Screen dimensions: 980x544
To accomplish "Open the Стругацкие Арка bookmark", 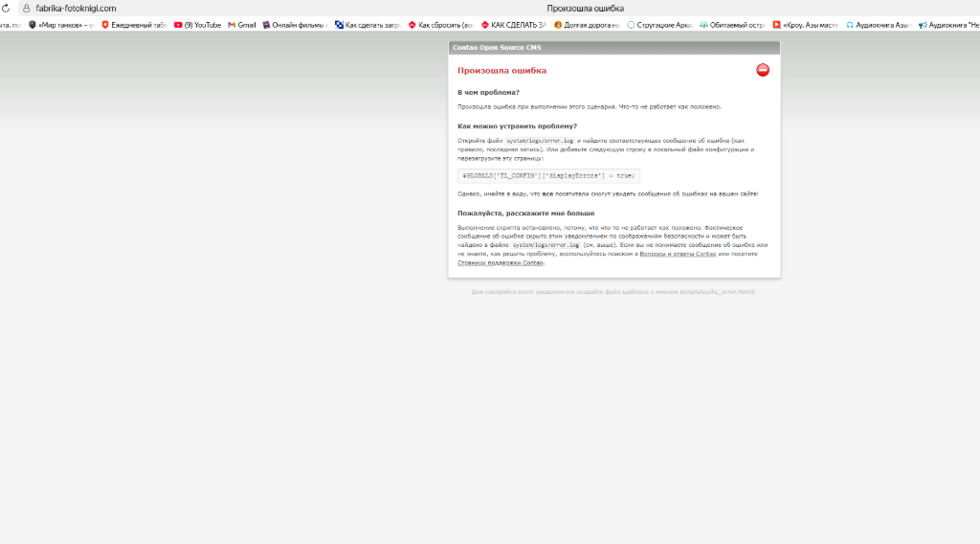I will pos(659,25).
